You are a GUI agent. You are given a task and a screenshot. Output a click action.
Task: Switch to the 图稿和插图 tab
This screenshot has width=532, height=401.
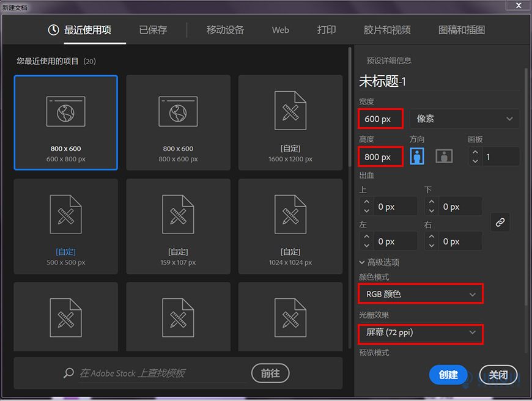462,30
